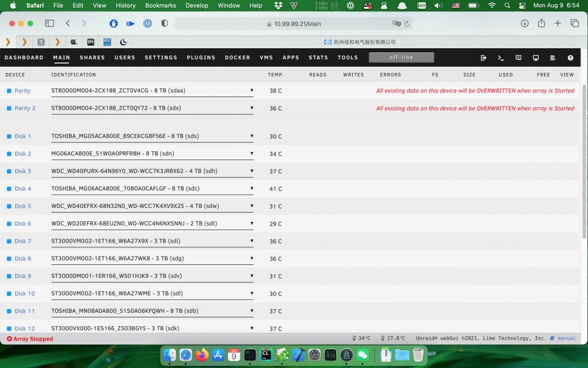Image resolution: width=588 pixels, height=368 pixels.
Task: Go to the PLUGINS tab
Action: (201, 58)
